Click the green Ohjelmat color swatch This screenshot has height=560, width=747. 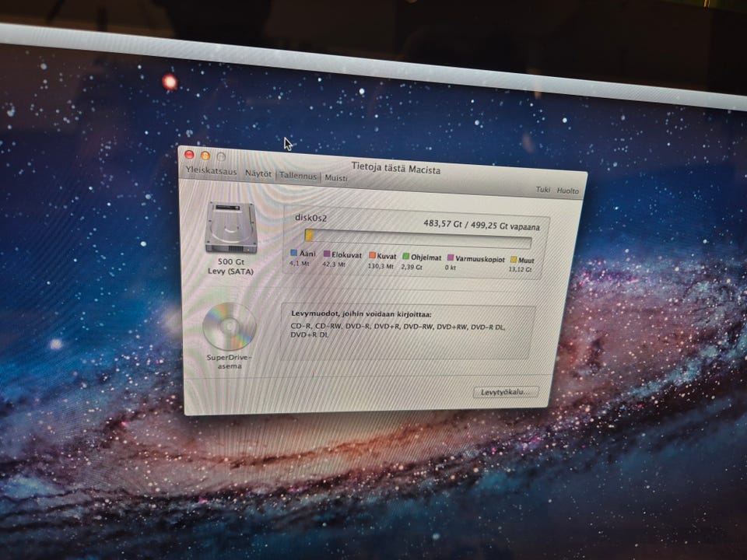[x=406, y=257]
